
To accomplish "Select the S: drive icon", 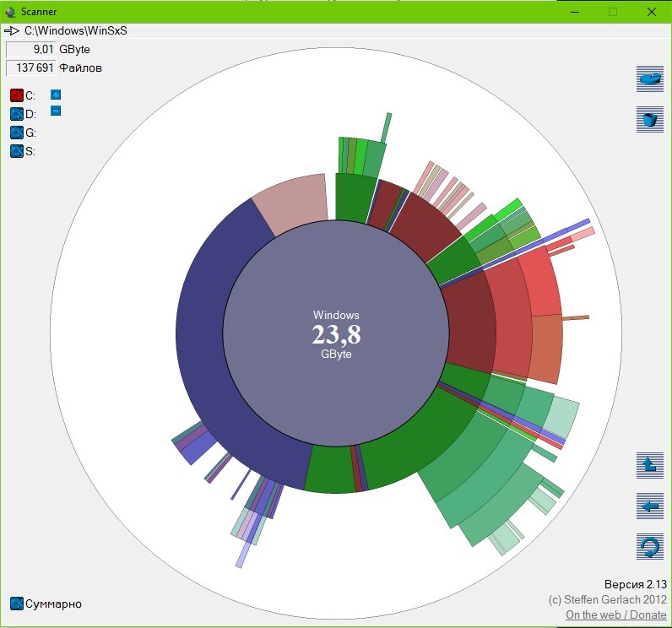I will click(17, 151).
